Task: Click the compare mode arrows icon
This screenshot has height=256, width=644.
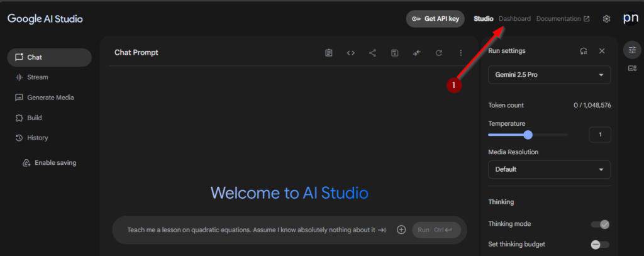Action: pos(417,53)
